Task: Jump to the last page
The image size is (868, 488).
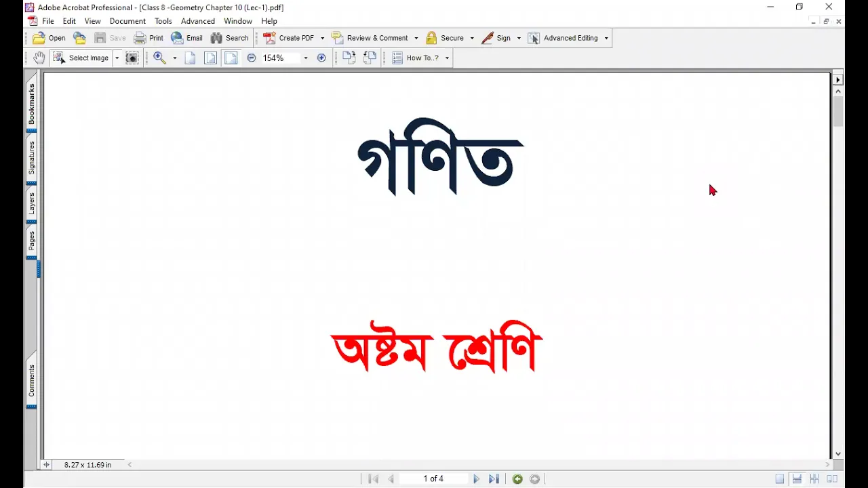Action: coord(494,479)
